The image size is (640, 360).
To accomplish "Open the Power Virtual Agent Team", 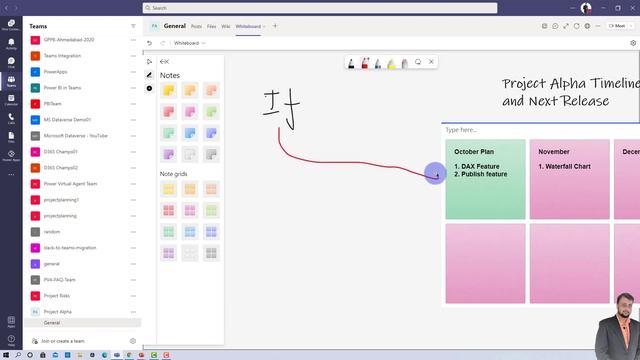I will (70, 184).
